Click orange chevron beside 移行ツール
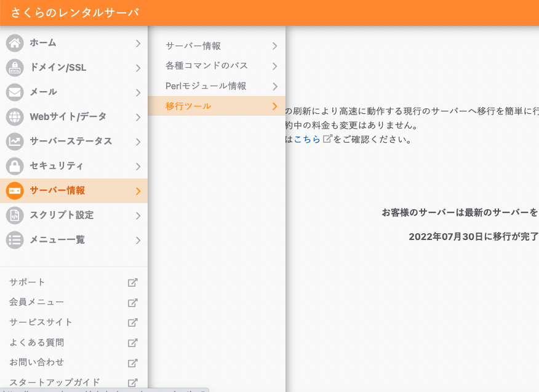The height and width of the screenshot is (392, 539). pos(274,106)
